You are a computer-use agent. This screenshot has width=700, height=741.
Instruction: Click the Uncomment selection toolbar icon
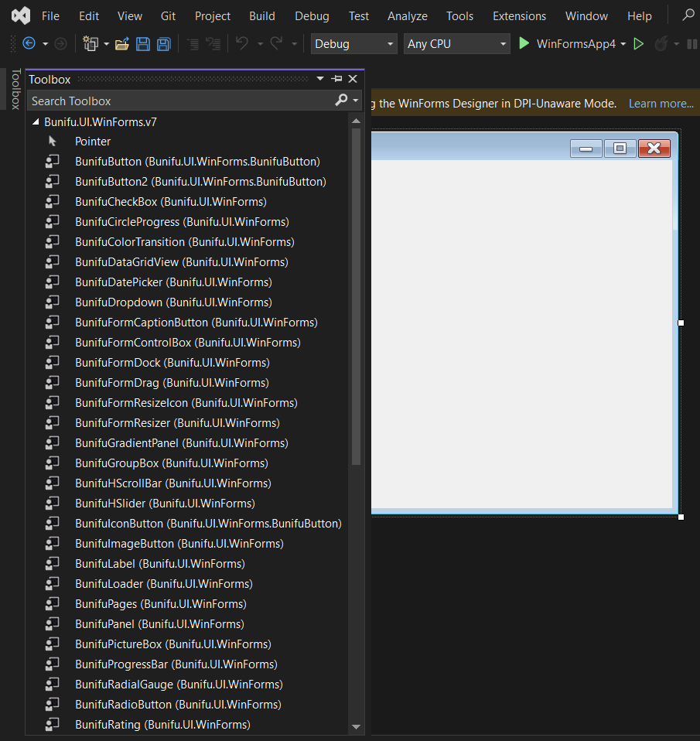click(x=213, y=44)
